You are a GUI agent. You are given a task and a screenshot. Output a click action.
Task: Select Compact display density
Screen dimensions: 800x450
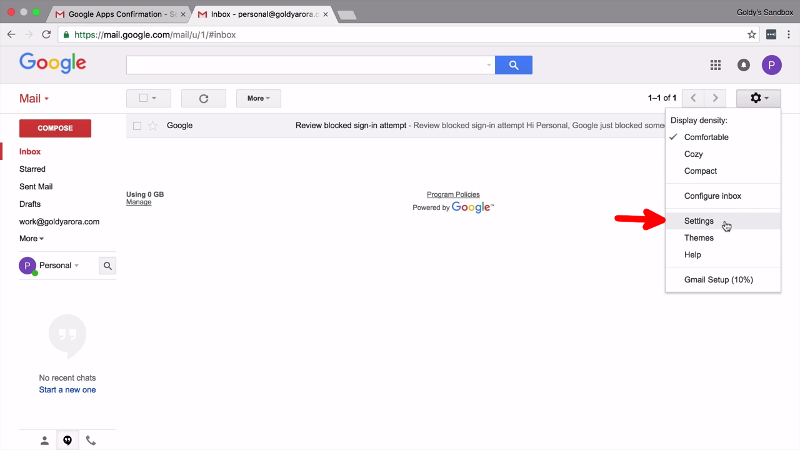coord(701,170)
